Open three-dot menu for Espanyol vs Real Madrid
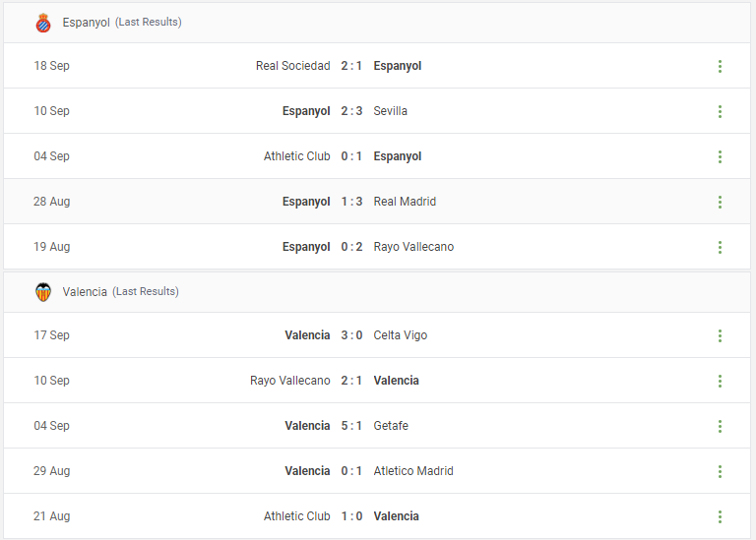 720,203
